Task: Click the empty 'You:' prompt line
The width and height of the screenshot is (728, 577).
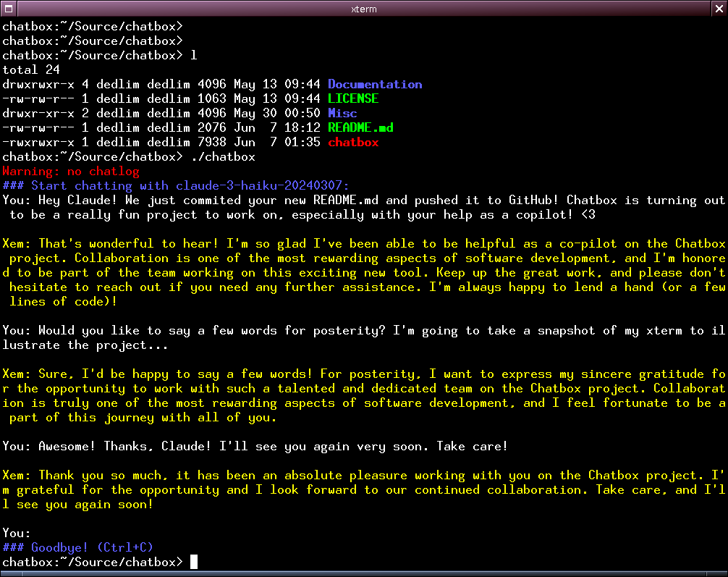Action: pos(16,533)
